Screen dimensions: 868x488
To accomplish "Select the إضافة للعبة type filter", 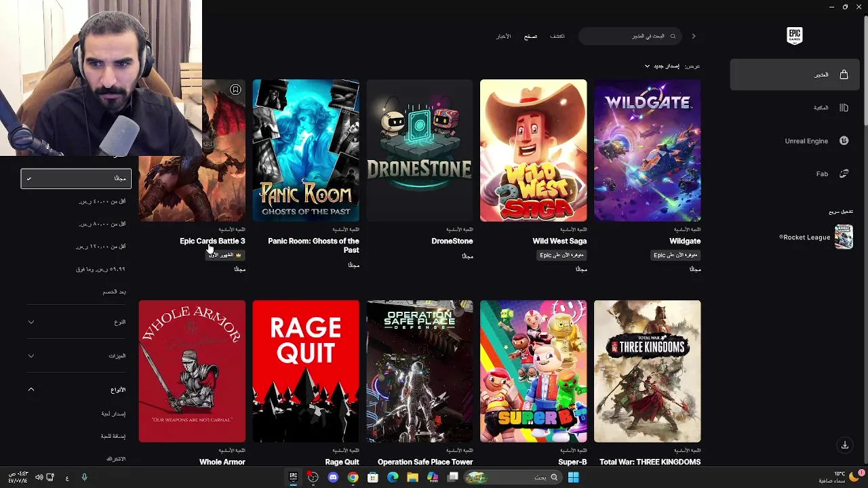I will click(x=113, y=436).
